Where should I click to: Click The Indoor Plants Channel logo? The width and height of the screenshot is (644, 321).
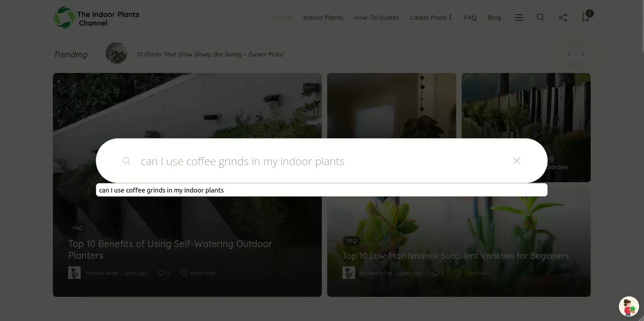pyautogui.click(x=96, y=17)
